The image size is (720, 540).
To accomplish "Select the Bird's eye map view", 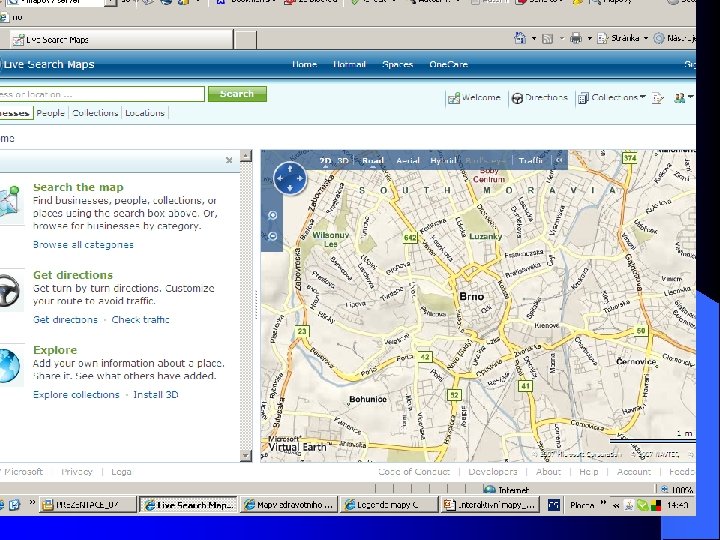I will tap(485, 161).
